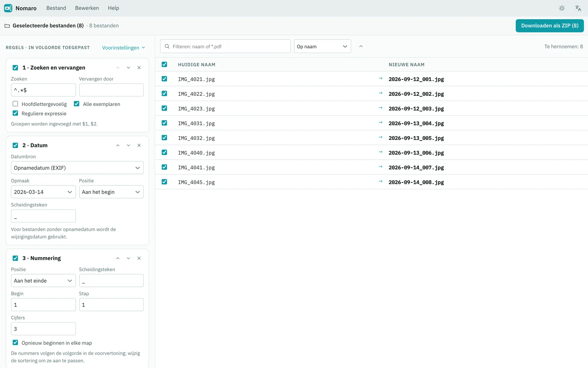The image size is (588, 368).
Task: Deselect the IMG_4031.jpg file checkbox
Action: click(x=164, y=123)
